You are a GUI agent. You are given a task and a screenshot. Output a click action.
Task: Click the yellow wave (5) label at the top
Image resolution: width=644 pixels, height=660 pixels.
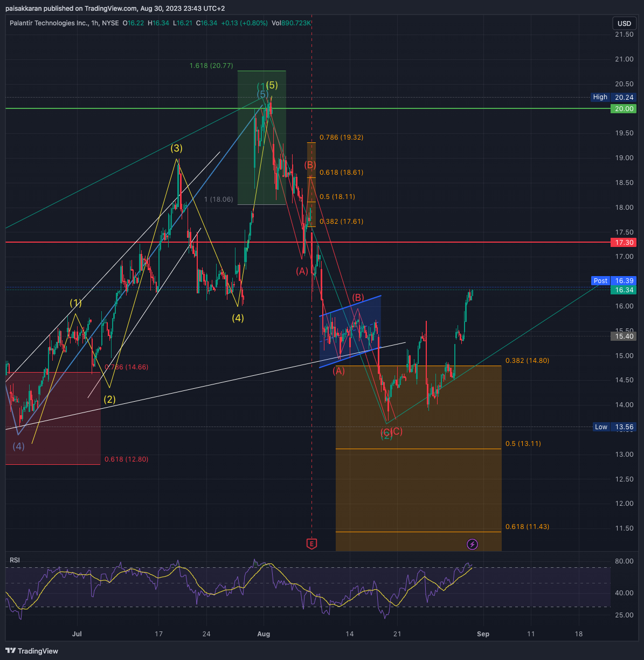[x=272, y=85]
